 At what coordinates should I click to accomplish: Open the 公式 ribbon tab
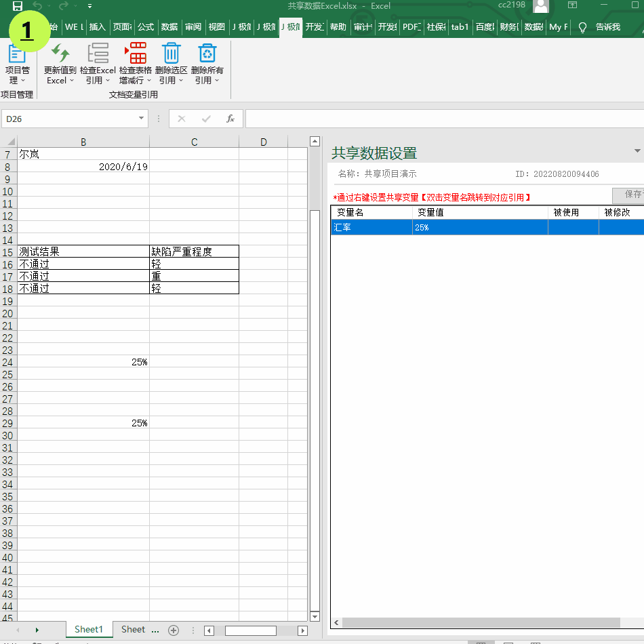point(146,27)
